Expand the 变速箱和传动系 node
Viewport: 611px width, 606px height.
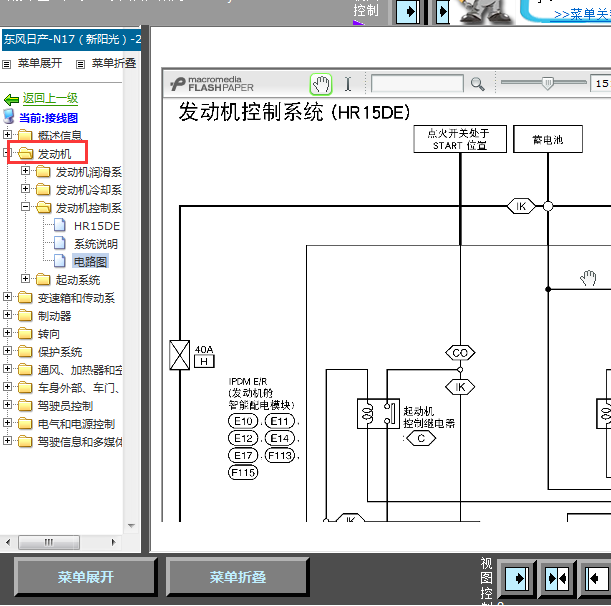(7, 297)
